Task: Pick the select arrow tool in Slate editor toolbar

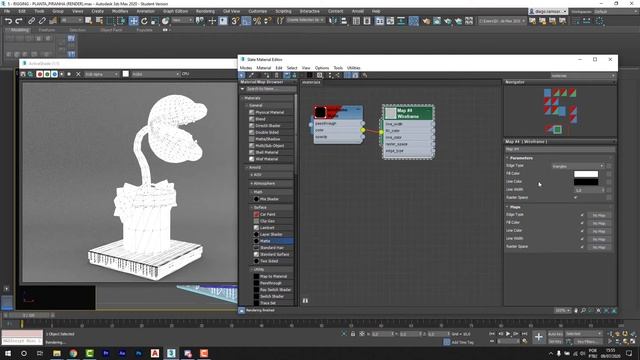Action: [x=242, y=75]
